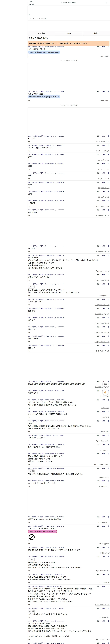The image size is (110, 644).
Task: Open post 0029's three-dot options menu
Action: pos(108,468)
